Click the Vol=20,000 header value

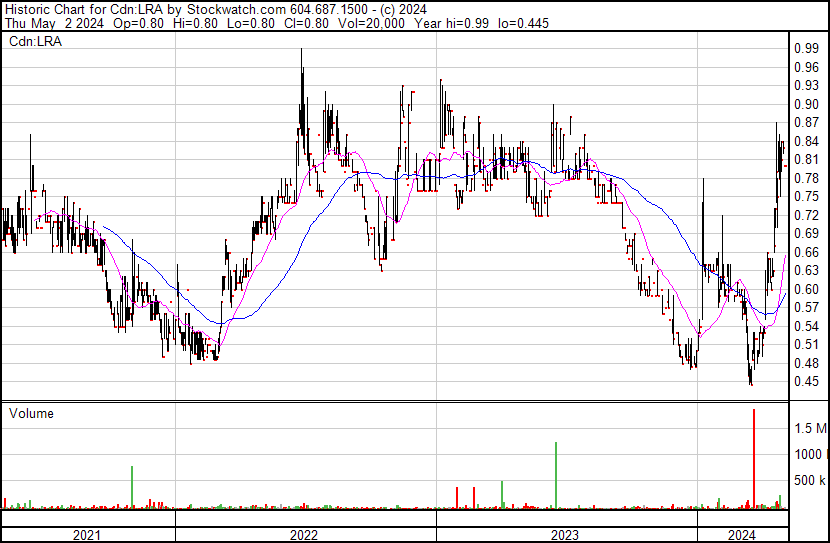[x=368, y=23]
